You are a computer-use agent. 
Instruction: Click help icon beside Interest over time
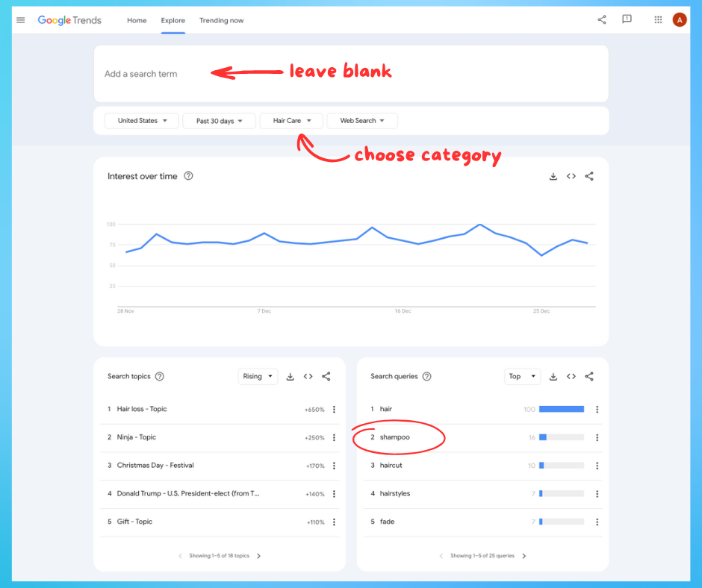point(188,176)
